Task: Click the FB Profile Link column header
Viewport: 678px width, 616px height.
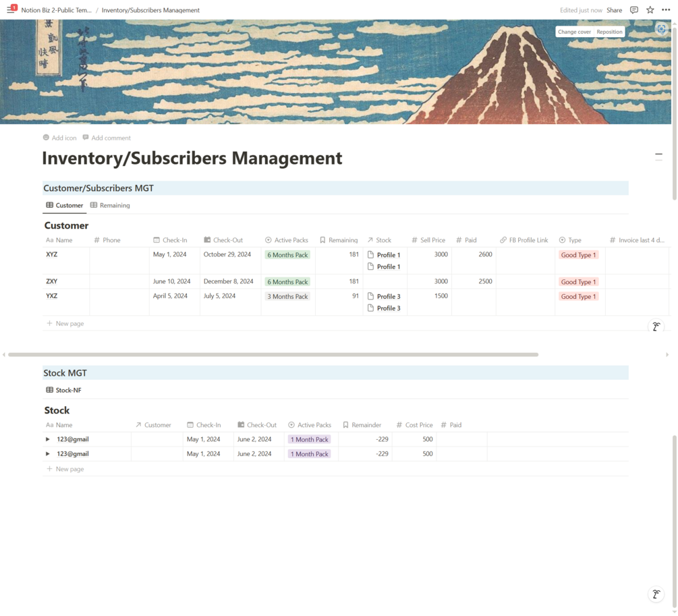Action: click(x=524, y=240)
